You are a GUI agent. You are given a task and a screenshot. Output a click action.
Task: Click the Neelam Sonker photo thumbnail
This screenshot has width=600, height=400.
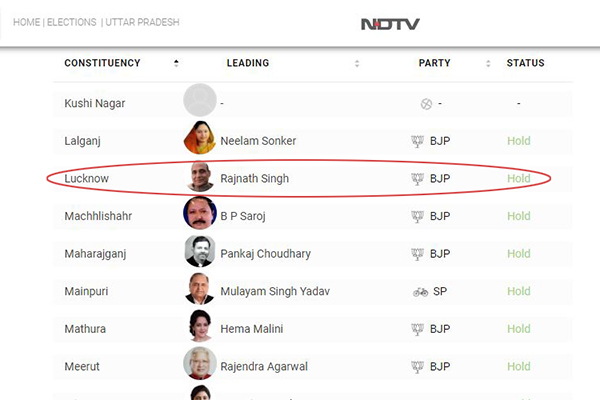(200, 137)
